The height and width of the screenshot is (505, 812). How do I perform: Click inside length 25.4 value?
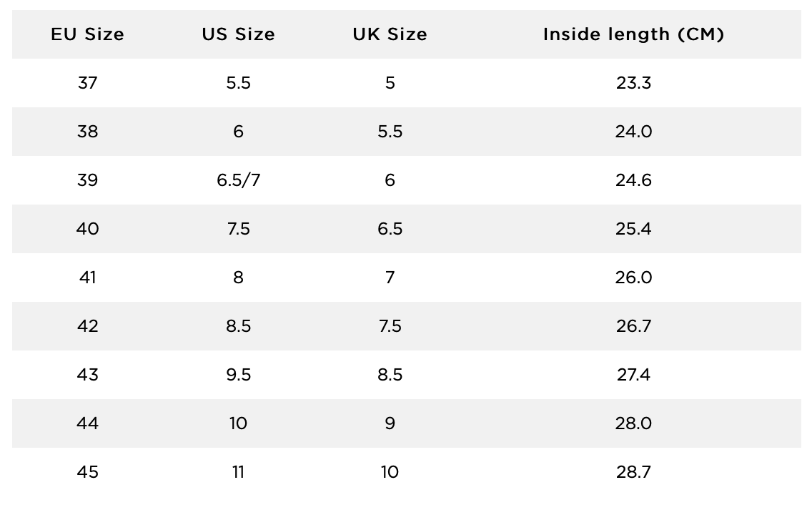click(633, 229)
